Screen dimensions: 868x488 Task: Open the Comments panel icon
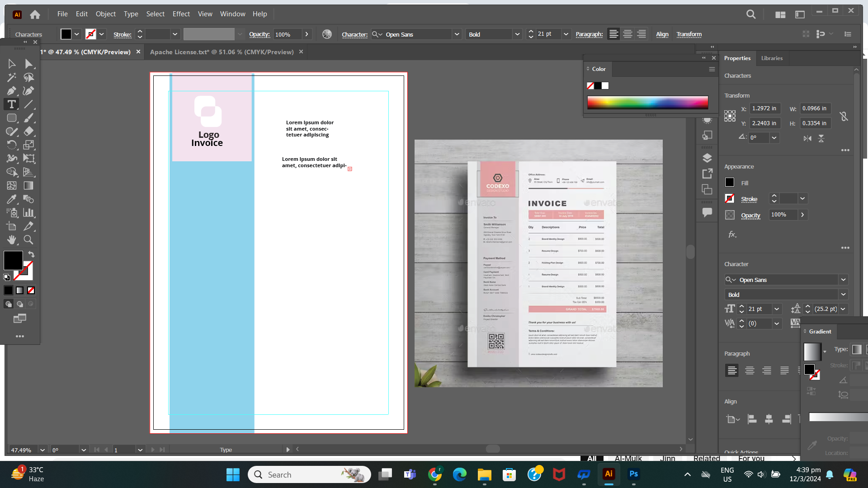(707, 212)
